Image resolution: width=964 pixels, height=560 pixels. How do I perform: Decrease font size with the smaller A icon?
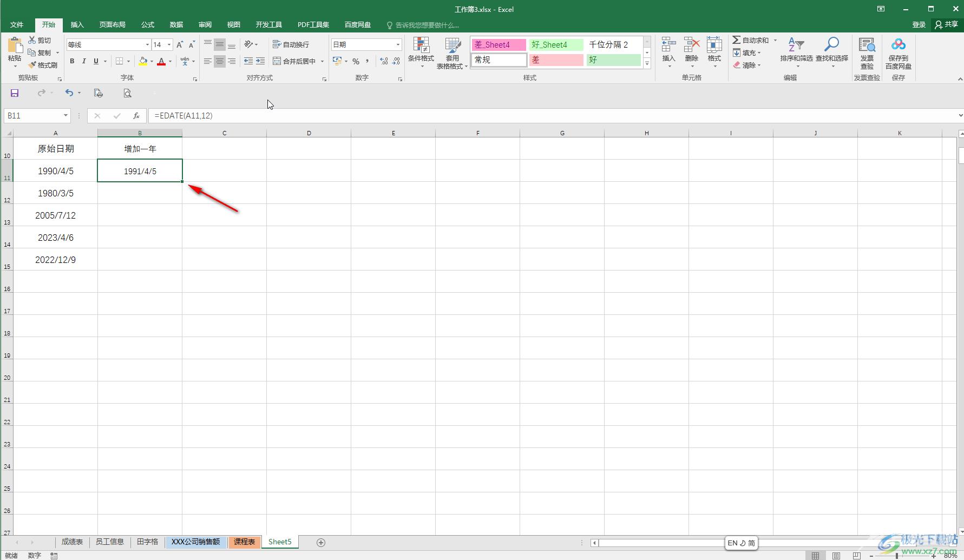(192, 44)
